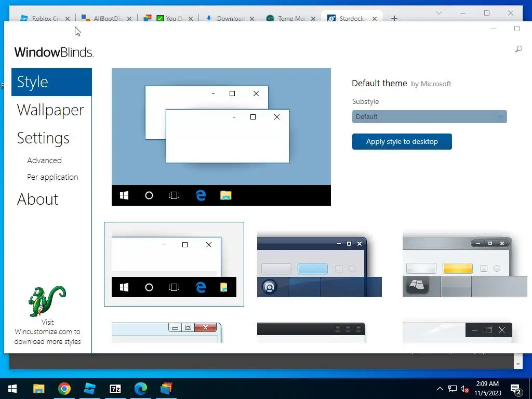Open the search magnifier in WindowBlinds
Image resolution: width=532 pixels, height=399 pixels.
point(518,49)
